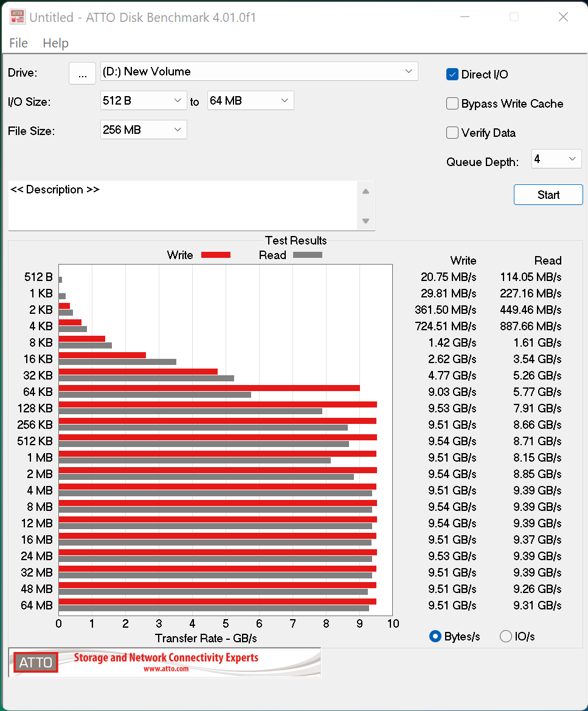Click the Test Results chart title
This screenshot has width=588, height=711.
(296, 240)
